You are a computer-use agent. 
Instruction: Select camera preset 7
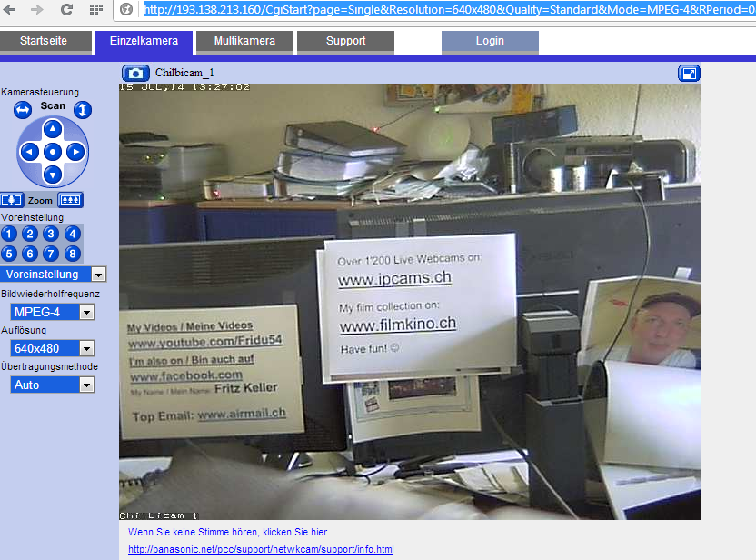51,254
